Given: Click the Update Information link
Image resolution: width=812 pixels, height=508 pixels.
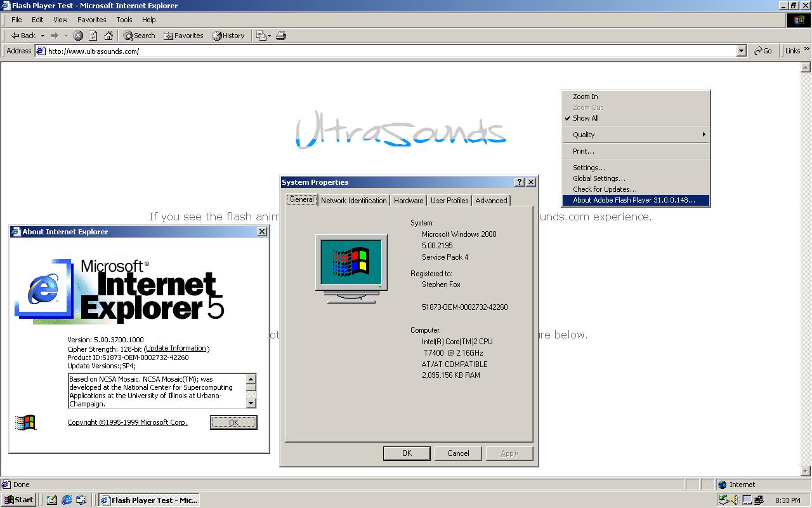Looking at the screenshot, I should coord(176,348).
